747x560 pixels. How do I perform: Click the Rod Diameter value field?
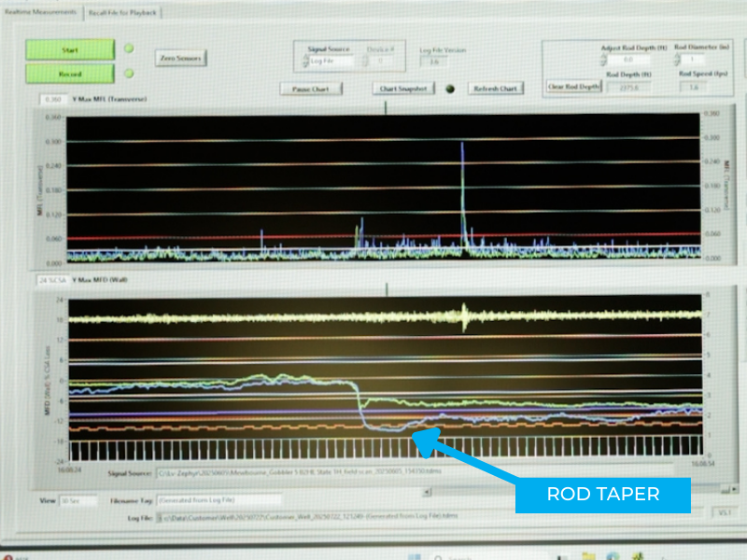693,59
